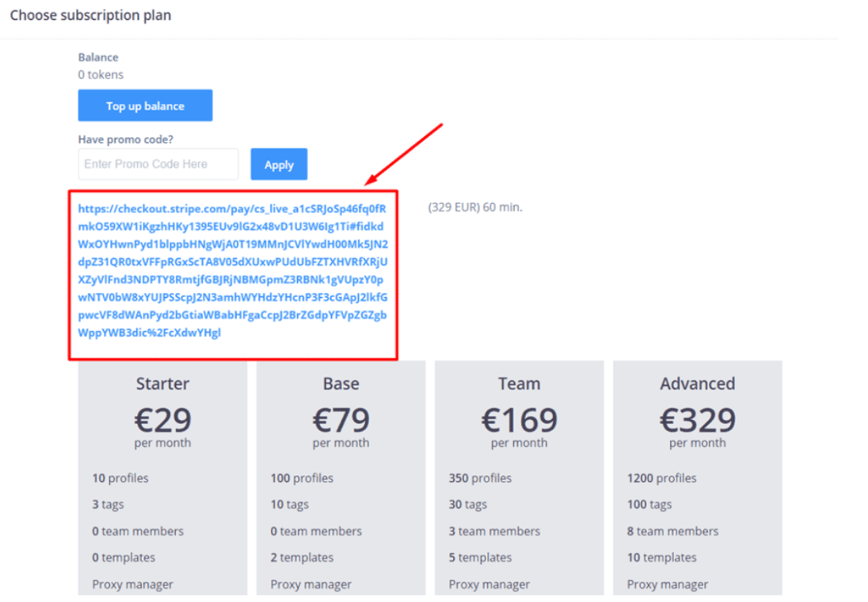Click "8 team members" in the Advanced plan
This screenshot has width=868, height=602.
(x=672, y=531)
